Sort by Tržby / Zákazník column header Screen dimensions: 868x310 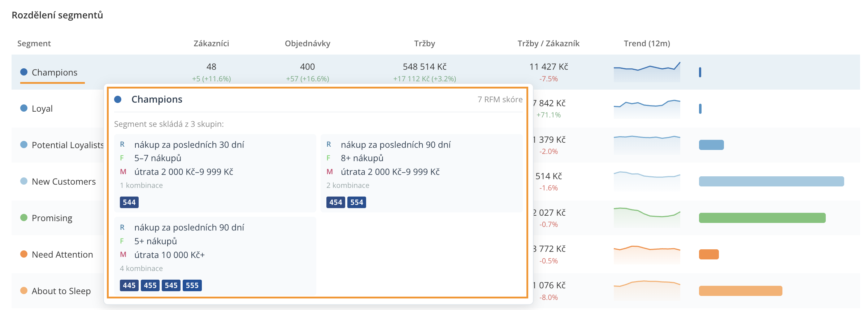click(548, 43)
